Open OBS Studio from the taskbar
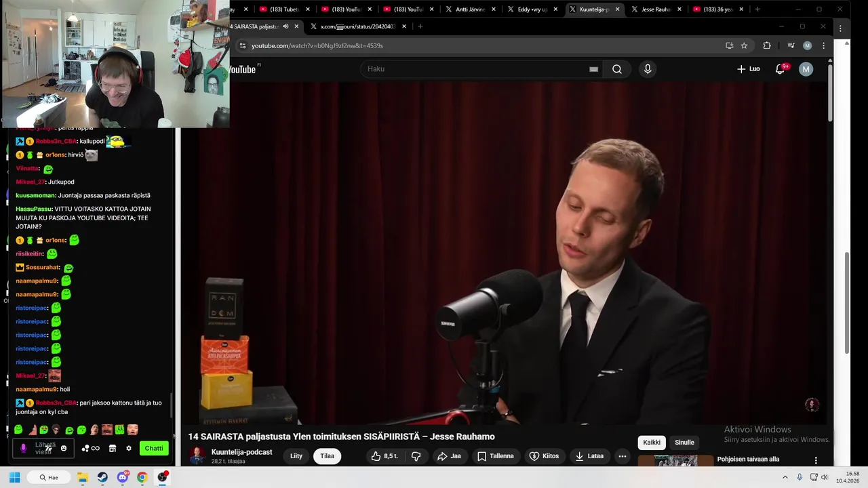 pyautogui.click(x=162, y=477)
